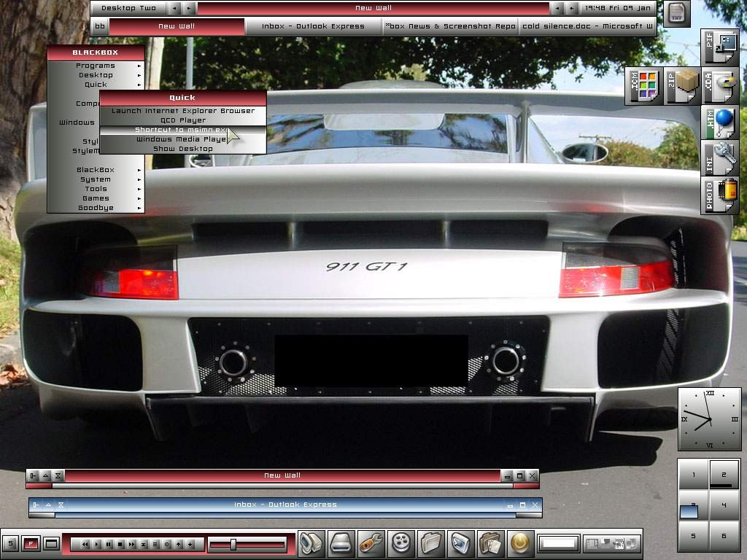
Task: Switch to Inbox - Outlook Express task
Action: pos(314,26)
